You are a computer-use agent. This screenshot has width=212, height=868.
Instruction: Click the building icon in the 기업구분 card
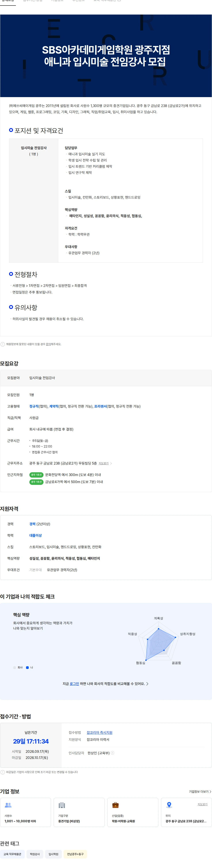[62, 805]
